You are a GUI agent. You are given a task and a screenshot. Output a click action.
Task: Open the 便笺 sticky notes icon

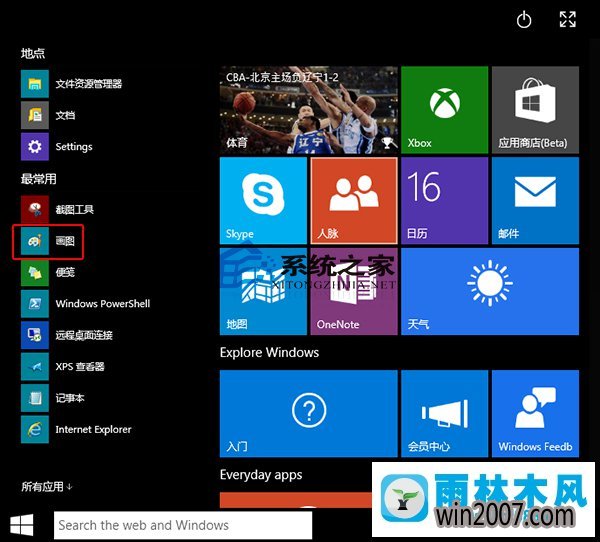(x=35, y=272)
